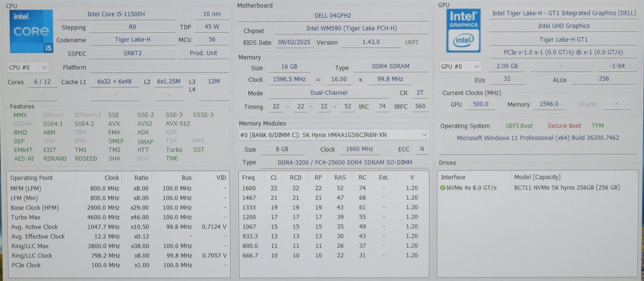This screenshot has height=281, width=644.
Task: Click the green UEFI Boot label
Action: click(519, 126)
